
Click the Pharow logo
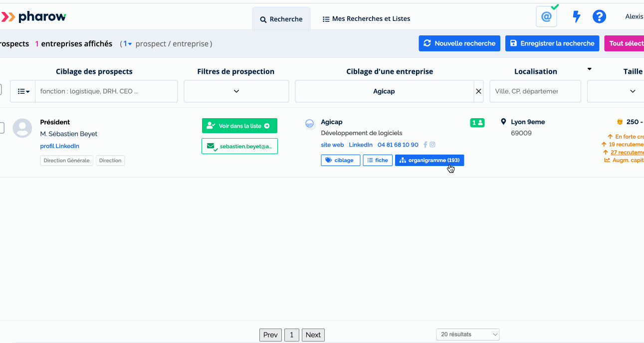coord(33,17)
